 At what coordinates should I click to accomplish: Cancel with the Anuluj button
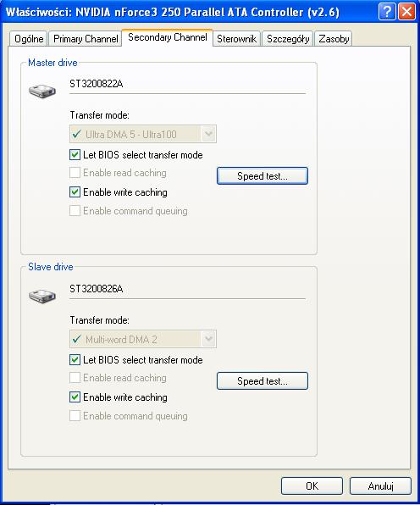[x=380, y=486]
